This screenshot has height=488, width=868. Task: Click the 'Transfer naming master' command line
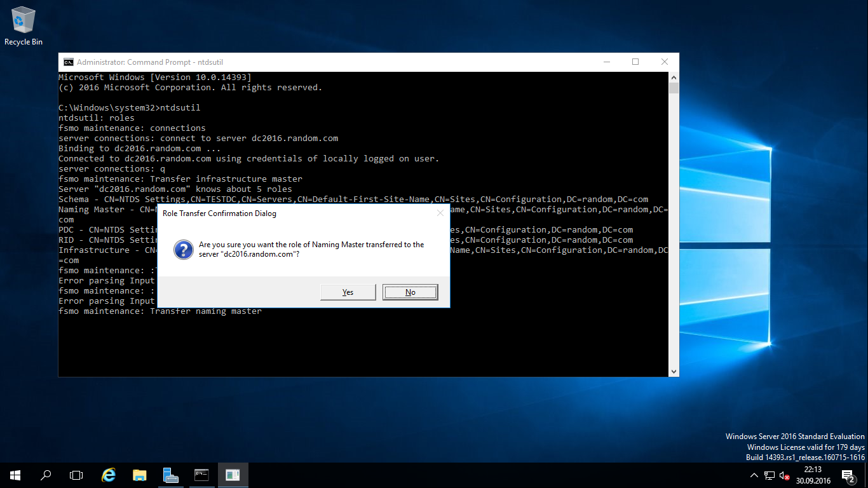[x=160, y=311]
